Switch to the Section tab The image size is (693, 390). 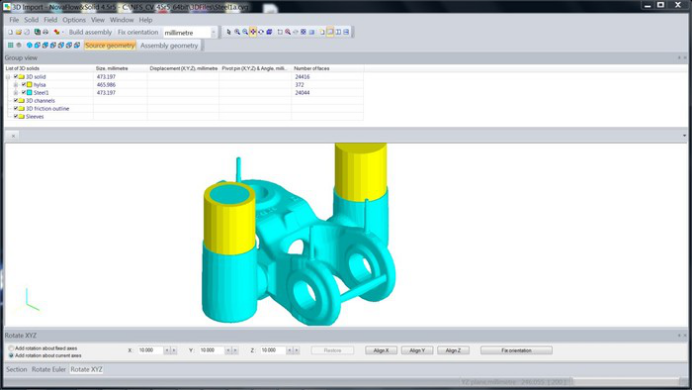pyautogui.click(x=16, y=369)
